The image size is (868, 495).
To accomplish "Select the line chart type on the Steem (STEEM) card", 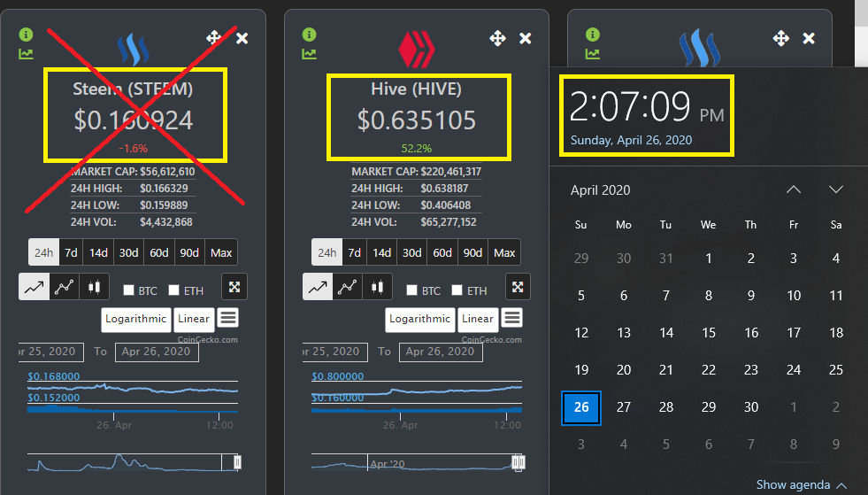I will (x=35, y=287).
